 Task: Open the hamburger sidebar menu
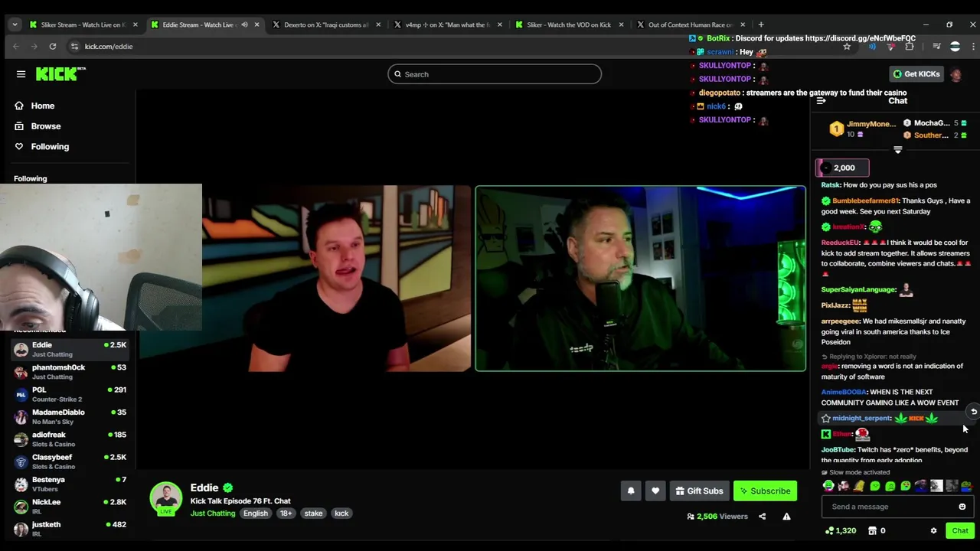point(21,74)
